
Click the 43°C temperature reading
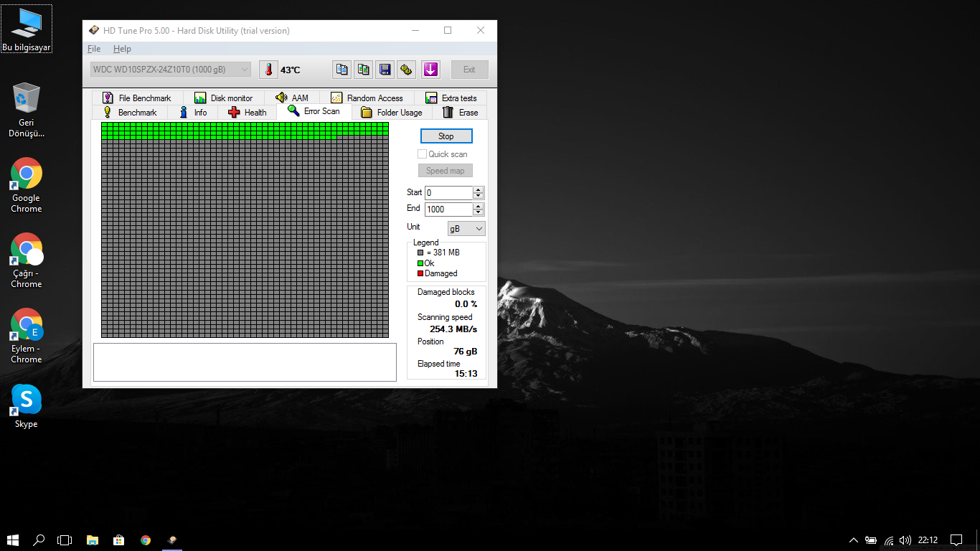pyautogui.click(x=291, y=70)
